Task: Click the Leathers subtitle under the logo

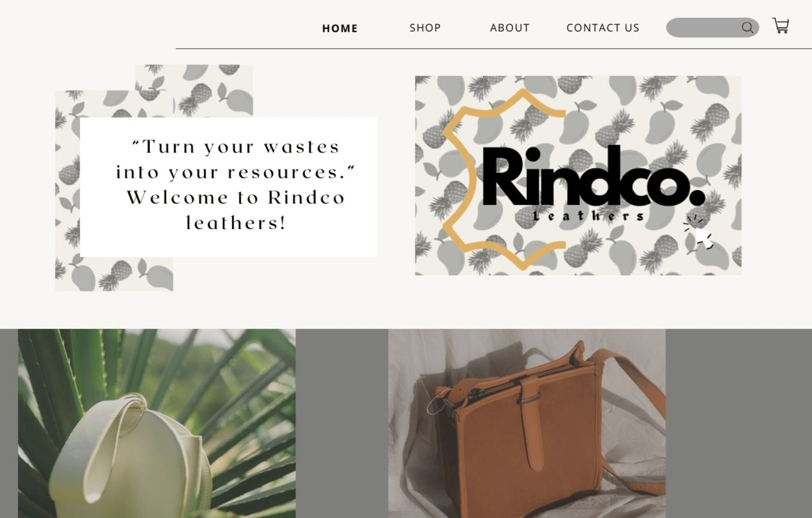Action: pyautogui.click(x=589, y=216)
